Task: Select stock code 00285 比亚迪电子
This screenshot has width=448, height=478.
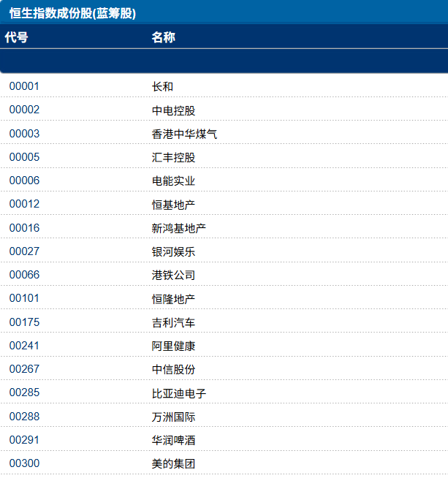Action: [x=24, y=392]
